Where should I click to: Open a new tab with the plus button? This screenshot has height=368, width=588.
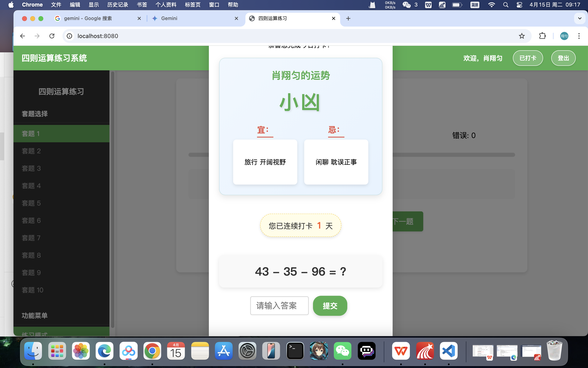point(348,18)
